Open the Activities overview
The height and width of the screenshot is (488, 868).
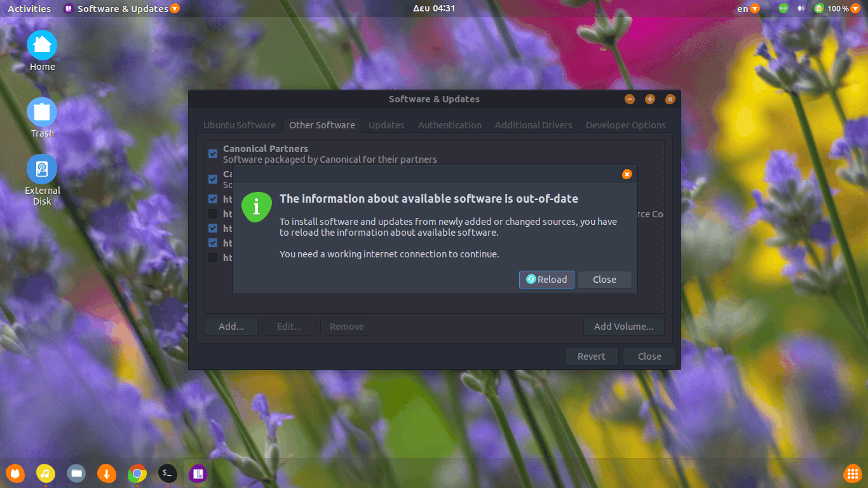coord(29,8)
